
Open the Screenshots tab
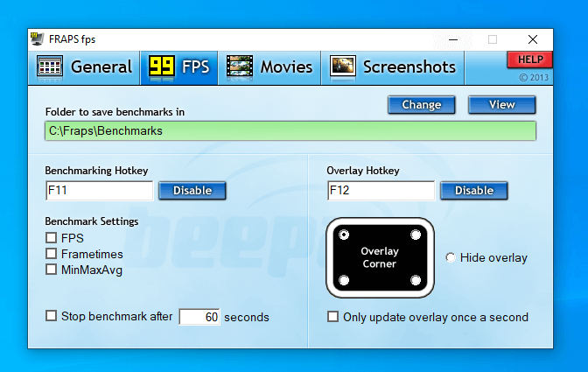[393, 67]
